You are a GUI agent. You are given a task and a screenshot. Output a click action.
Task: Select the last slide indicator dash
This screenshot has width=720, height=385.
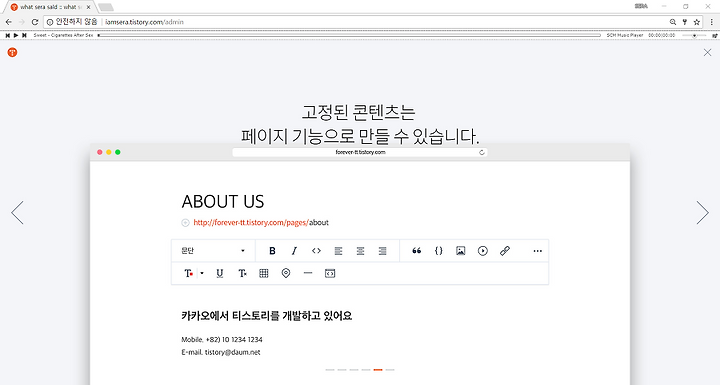pos(390,369)
